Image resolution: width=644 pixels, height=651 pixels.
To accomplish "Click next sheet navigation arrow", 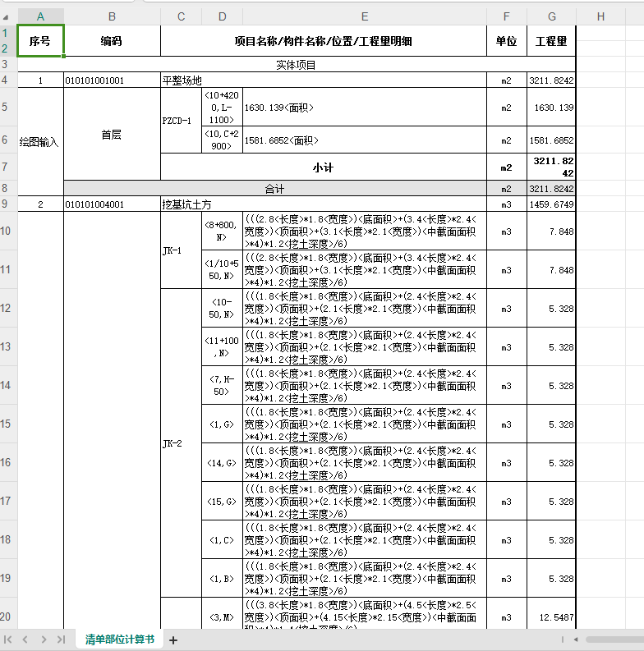I will pos(44,640).
